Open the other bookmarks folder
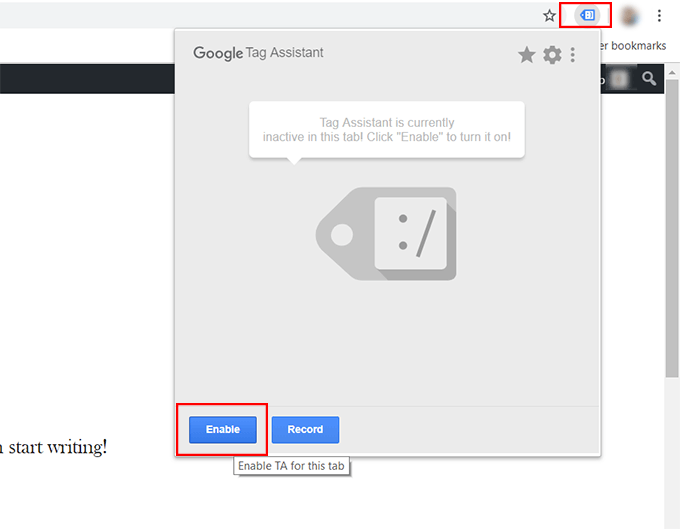The image size is (680, 529). click(x=634, y=46)
